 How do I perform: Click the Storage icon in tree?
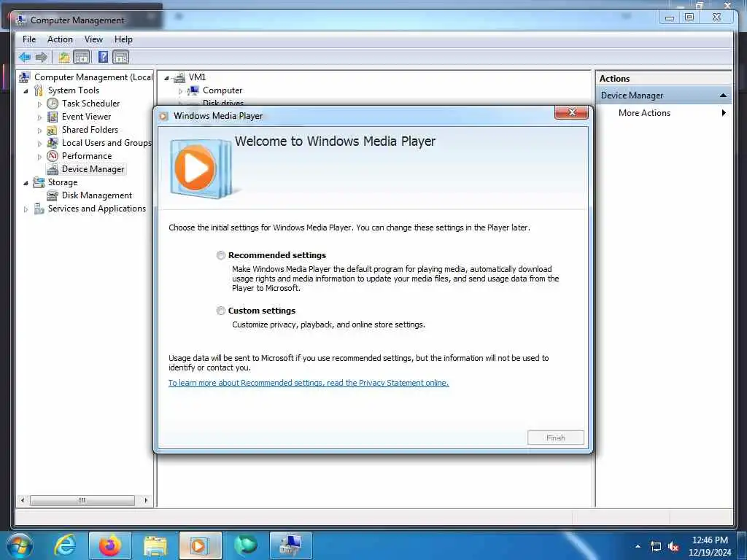[39, 182]
